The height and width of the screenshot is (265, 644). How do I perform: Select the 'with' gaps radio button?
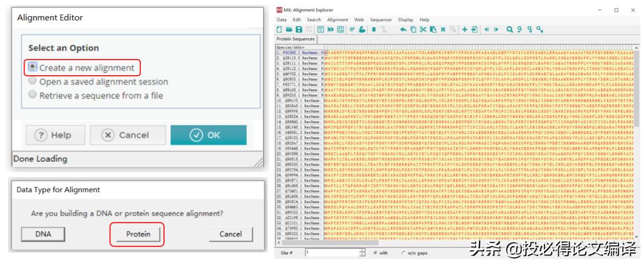375,253
